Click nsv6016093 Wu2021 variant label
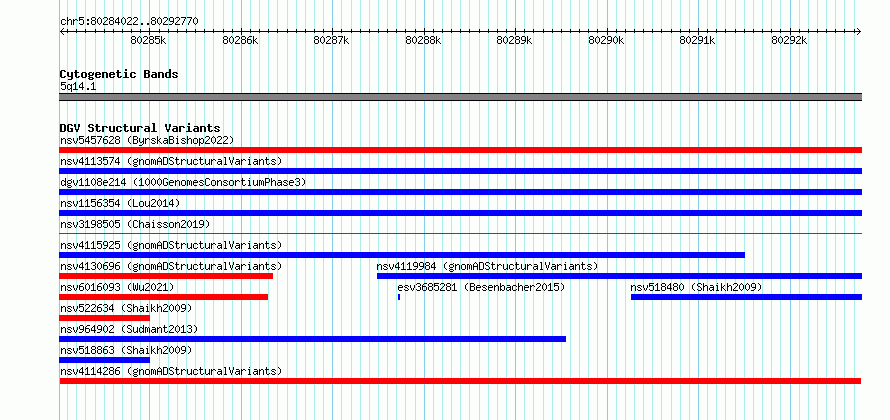 pos(117,287)
